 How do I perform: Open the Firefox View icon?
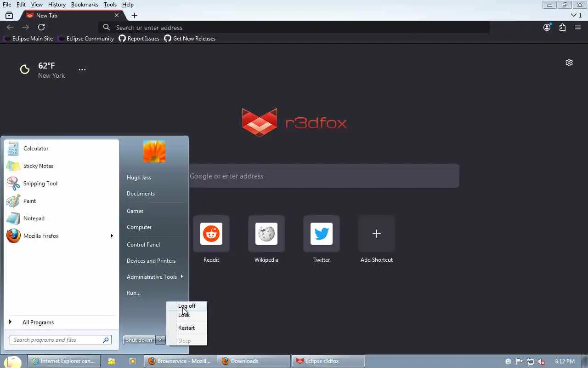[9, 16]
